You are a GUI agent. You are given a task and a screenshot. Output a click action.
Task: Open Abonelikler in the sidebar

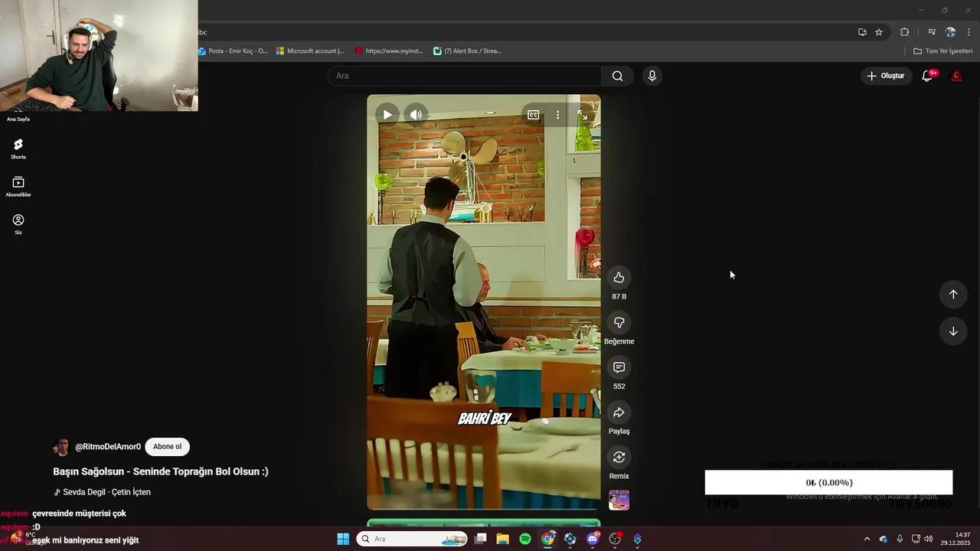(x=18, y=187)
